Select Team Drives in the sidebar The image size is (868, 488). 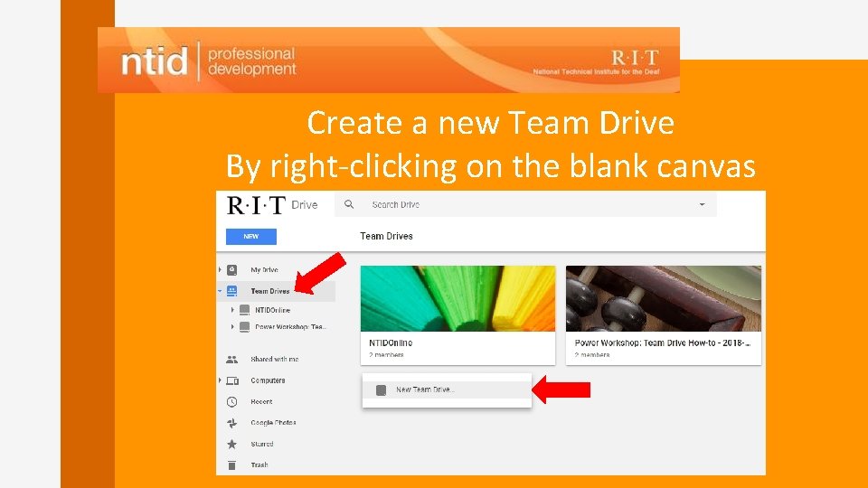(x=269, y=291)
